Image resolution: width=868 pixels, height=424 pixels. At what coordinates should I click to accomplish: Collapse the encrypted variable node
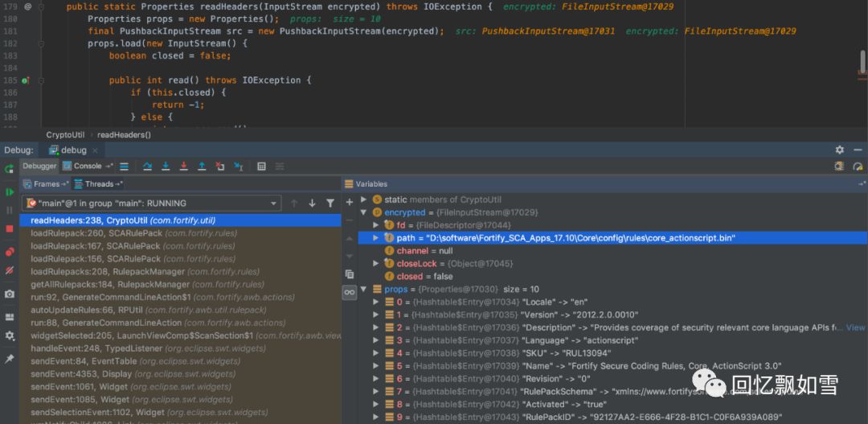[364, 212]
